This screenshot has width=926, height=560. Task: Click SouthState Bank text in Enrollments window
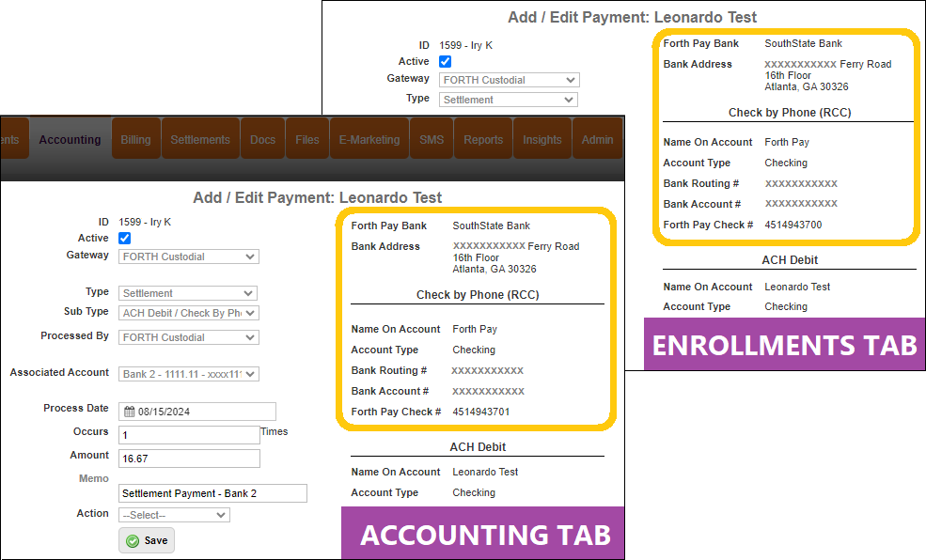click(803, 43)
